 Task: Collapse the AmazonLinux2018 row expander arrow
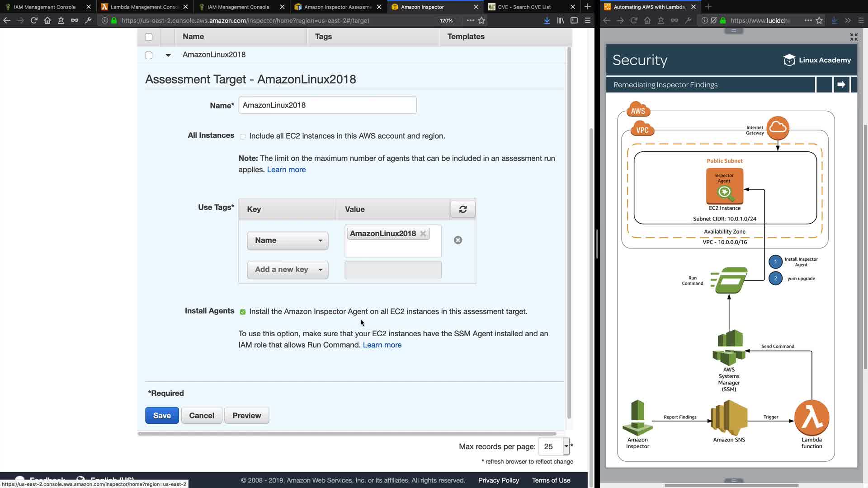click(168, 55)
